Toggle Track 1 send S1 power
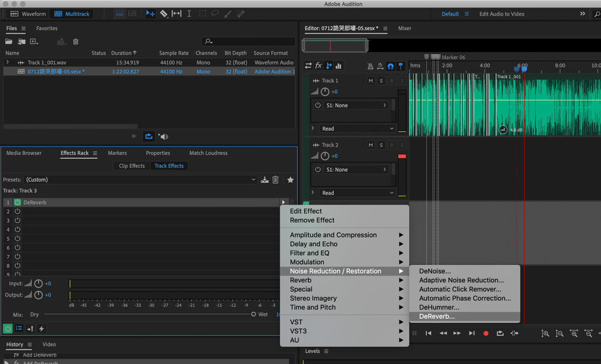601x364 pixels. (317, 105)
